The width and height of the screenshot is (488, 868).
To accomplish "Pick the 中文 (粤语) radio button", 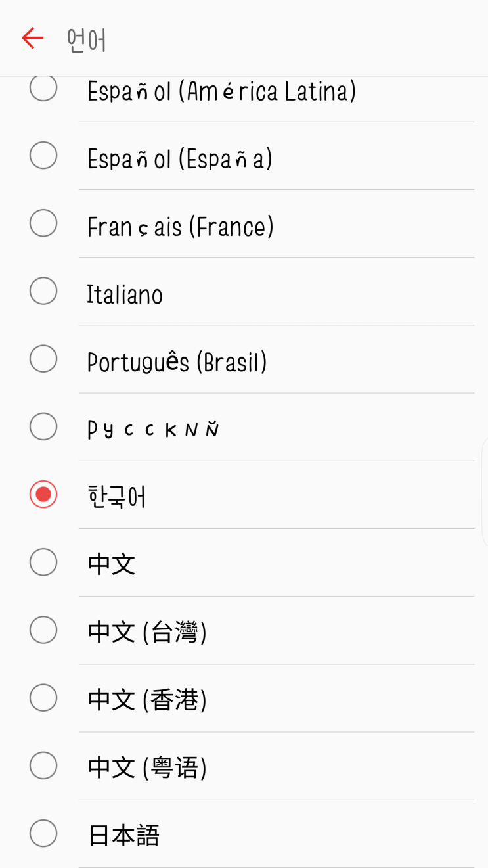I will click(x=43, y=765).
